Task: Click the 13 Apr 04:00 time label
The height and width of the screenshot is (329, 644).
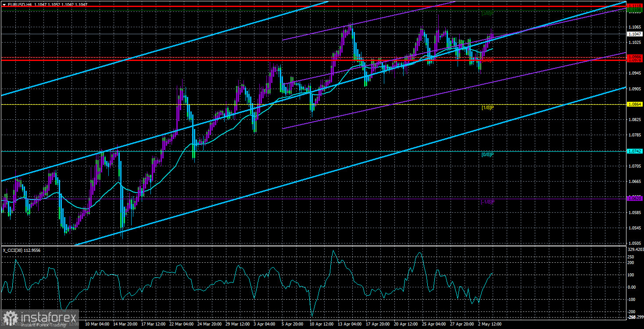Action: (x=350, y=324)
